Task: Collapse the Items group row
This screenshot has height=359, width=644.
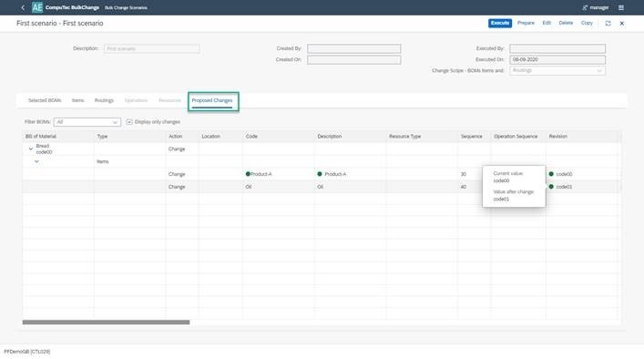Action: [37, 161]
